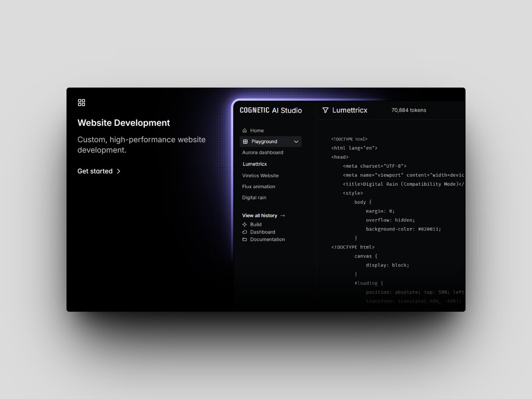This screenshot has width=532, height=399.
Task: Open the Virelios Website entry
Action: [x=260, y=176]
